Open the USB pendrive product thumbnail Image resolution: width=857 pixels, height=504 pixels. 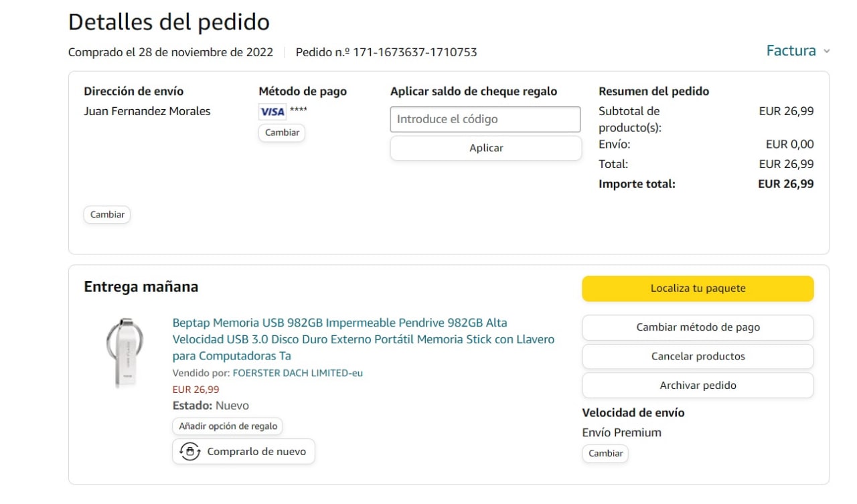point(124,352)
